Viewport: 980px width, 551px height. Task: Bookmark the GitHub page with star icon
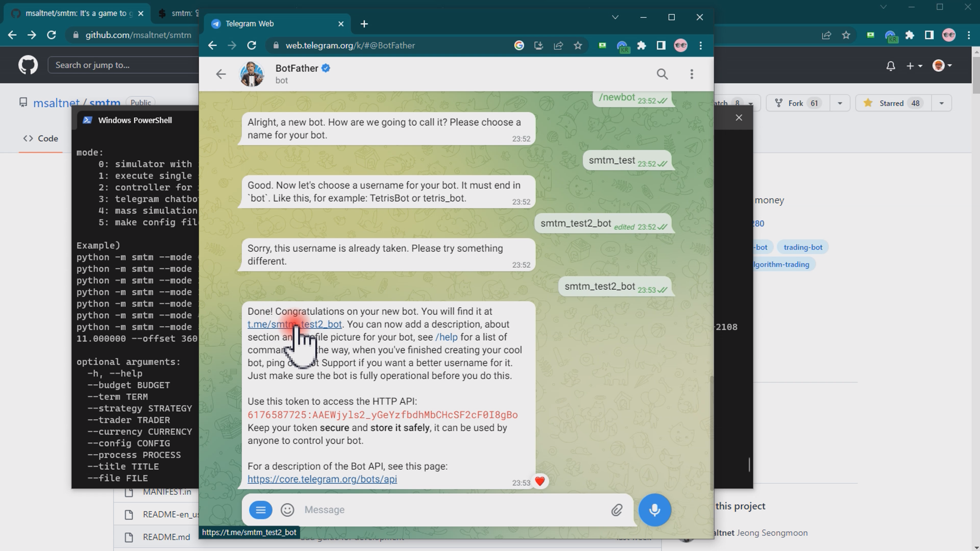(846, 35)
